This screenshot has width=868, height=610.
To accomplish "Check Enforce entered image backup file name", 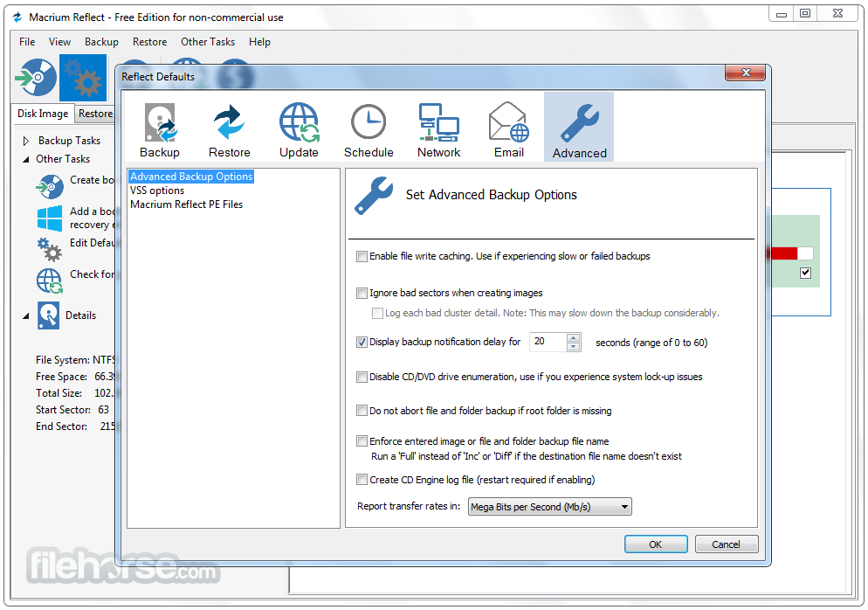I will pyautogui.click(x=362, y=441).
